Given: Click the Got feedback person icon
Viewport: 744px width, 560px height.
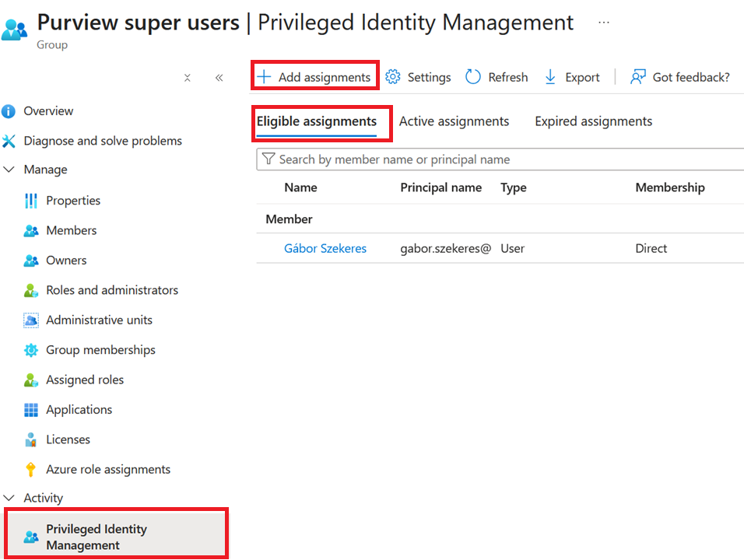Looking at the screenshot, I should pos(637,77).
